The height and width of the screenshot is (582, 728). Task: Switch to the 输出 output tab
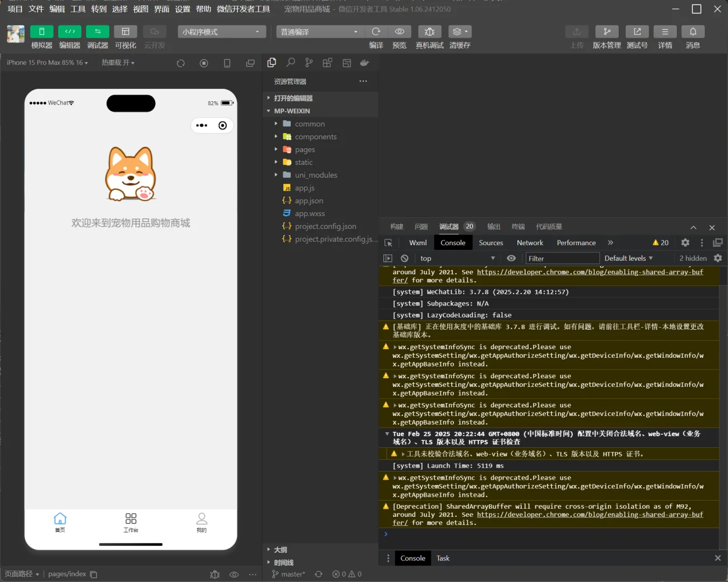[x=494, y=227]
